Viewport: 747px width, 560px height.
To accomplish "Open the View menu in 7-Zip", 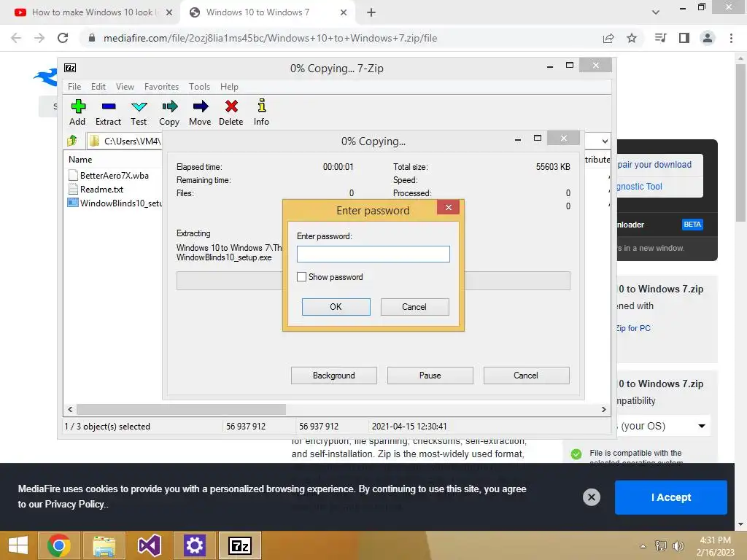I will click(x=125, y=87).
